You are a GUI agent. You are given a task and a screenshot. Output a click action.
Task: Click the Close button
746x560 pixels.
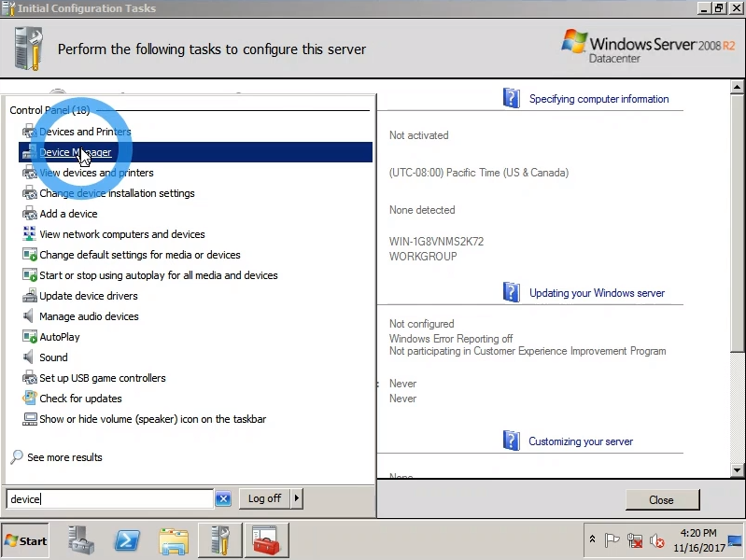(x=662, y=500)
